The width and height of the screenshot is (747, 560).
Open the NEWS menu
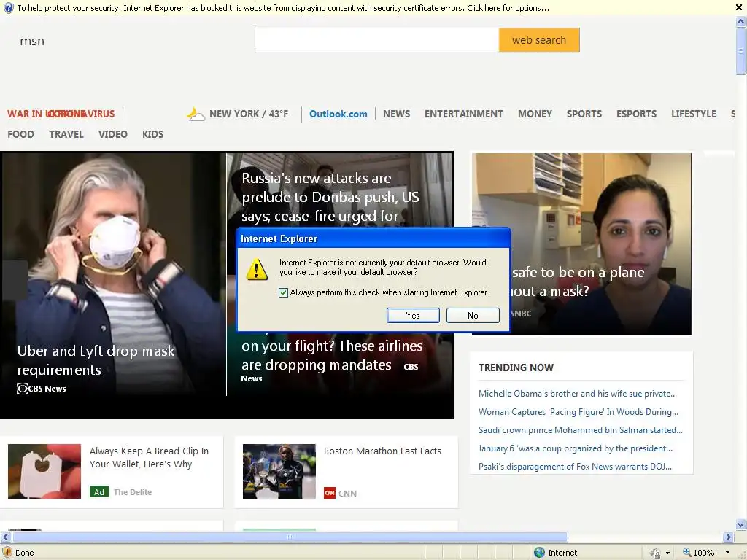(396, 114)
